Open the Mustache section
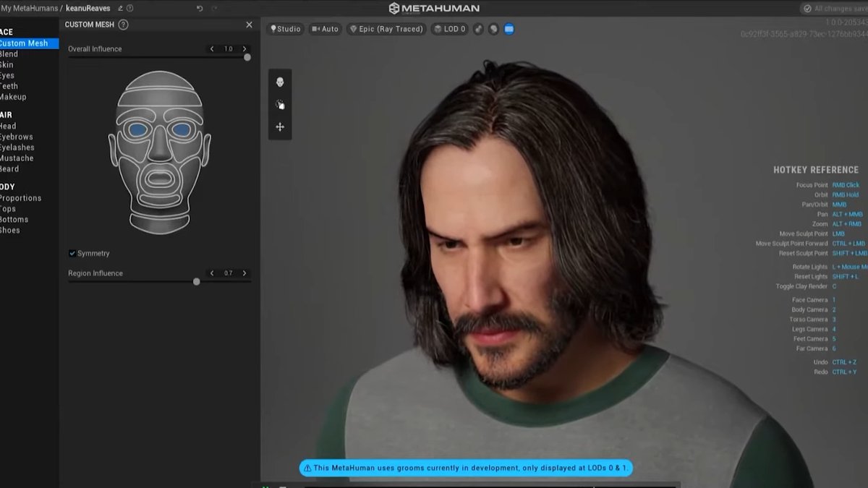The height and width of the screenshot is (488, 868). [x=17, y=158]
